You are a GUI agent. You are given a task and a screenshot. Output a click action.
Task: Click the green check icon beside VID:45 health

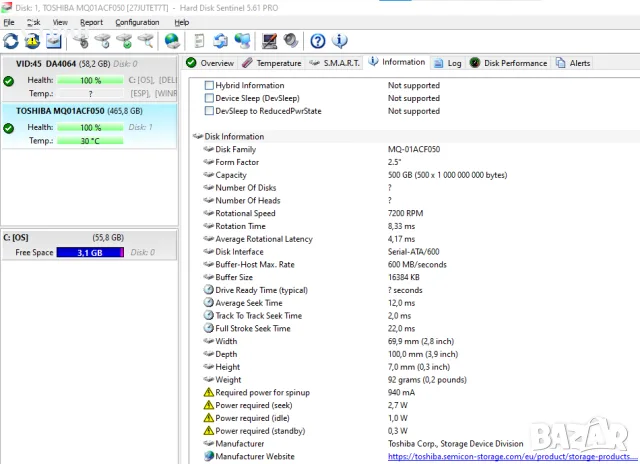point(9,81)
